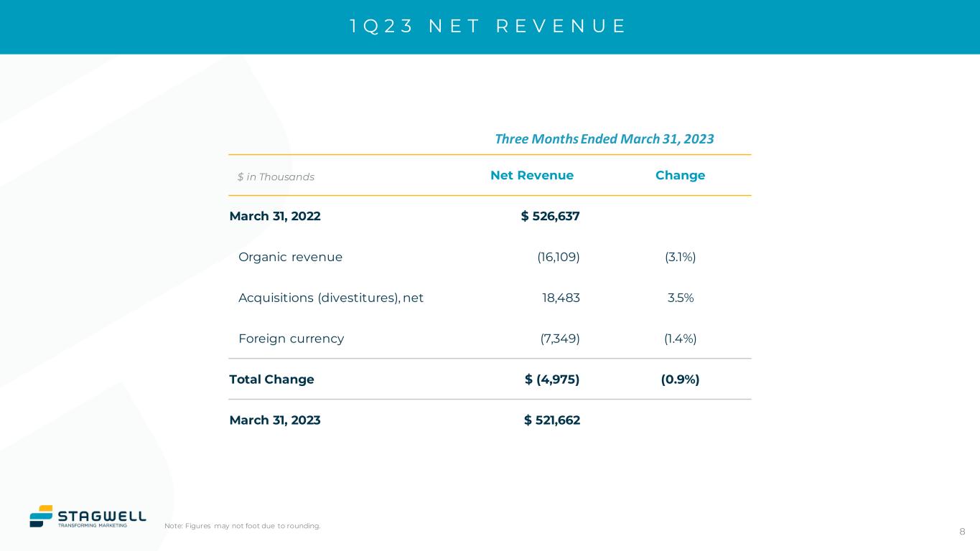
Task: Click the $ in Thousands label
Action: (276, 177)
